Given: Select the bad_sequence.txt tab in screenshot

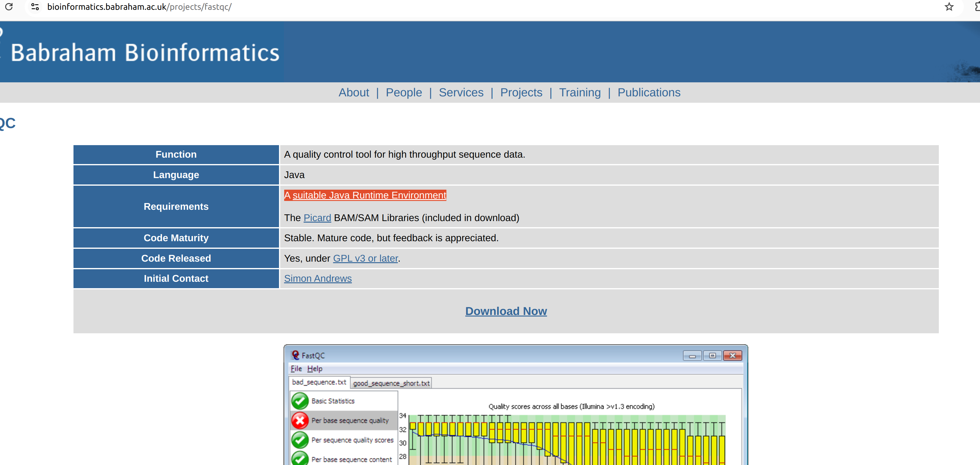Looking at the screenshot, I should click(319, 382).
